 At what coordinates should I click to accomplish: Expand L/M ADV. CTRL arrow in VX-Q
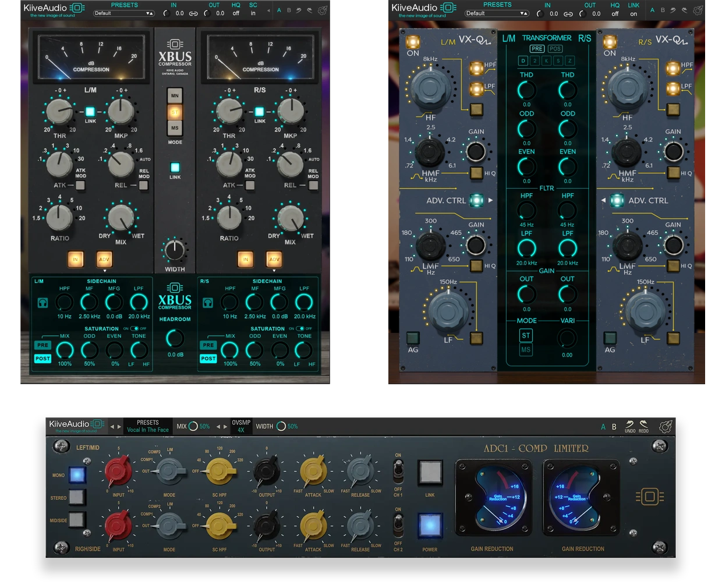click(x=490, y=200)
